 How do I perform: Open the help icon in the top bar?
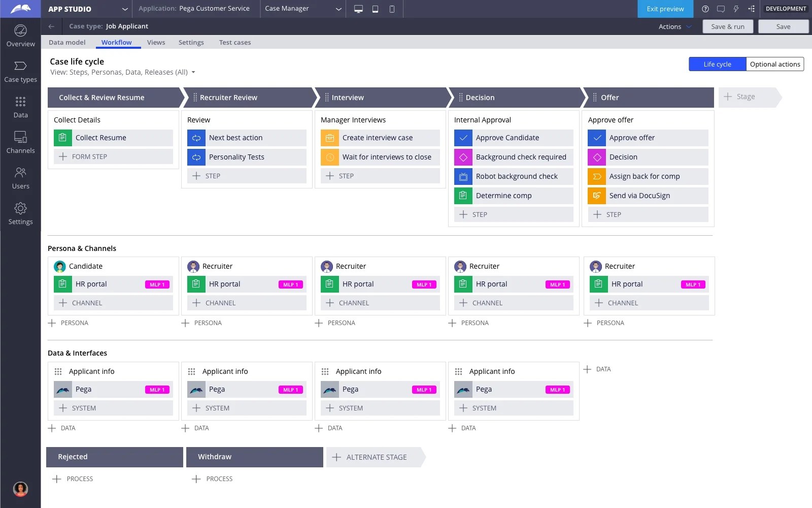pos(705,9)
